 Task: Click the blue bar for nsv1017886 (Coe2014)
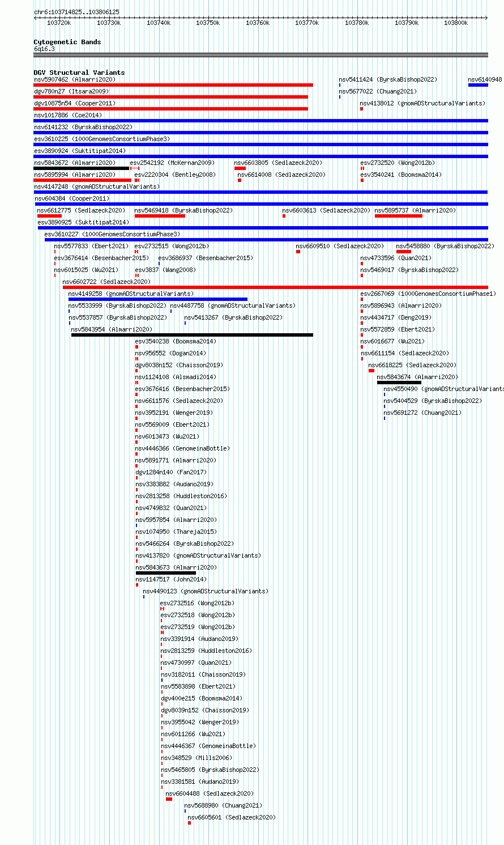pyautogui.click(x=261, y=121)
